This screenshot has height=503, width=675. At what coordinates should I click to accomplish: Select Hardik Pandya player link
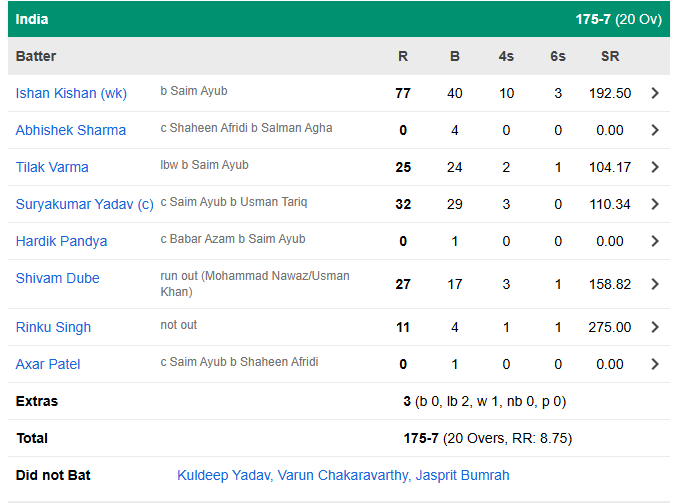click(x=62, y=241)
